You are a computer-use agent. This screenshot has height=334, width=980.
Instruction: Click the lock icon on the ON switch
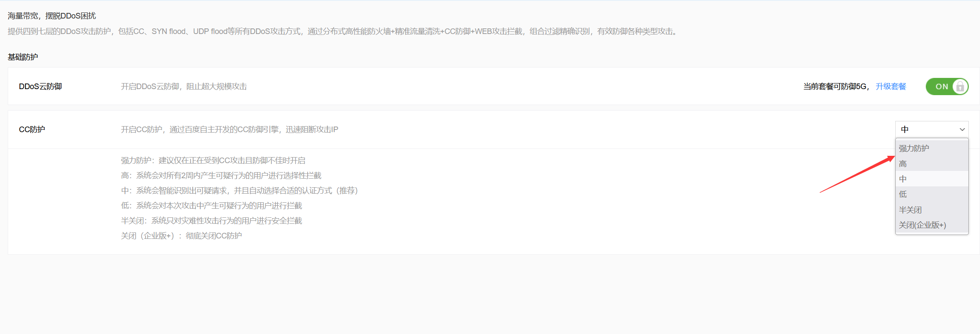[960, 87]
